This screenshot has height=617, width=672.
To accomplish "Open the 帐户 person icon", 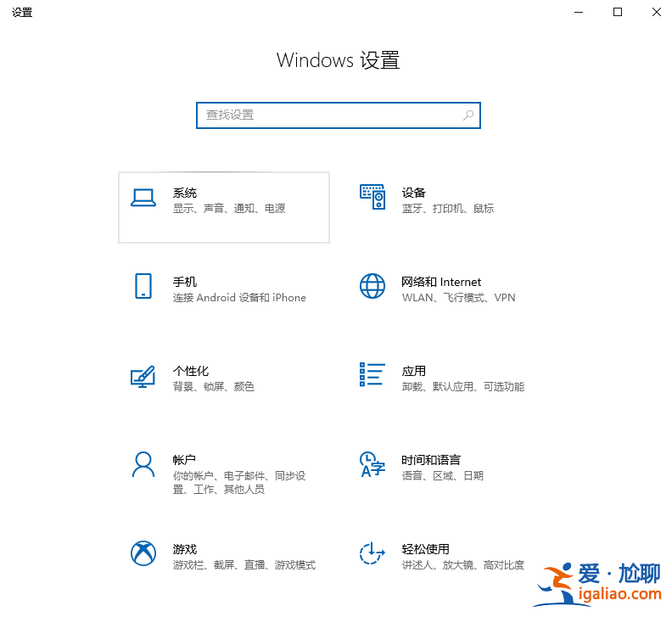I will tap(143, 464).
